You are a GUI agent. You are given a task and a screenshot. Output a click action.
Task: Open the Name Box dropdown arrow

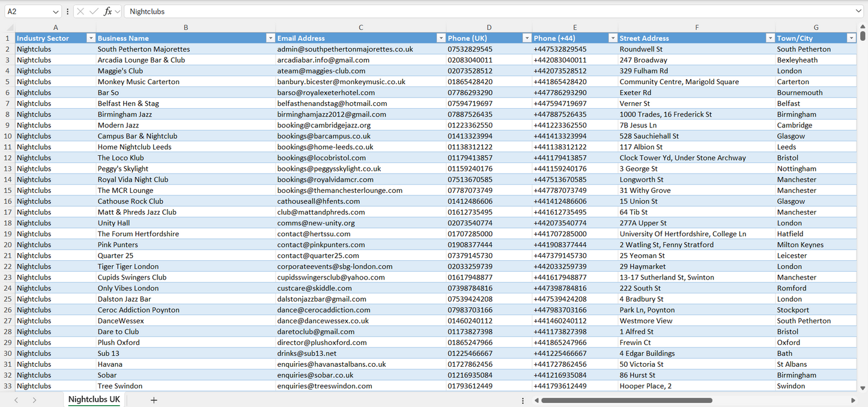[x=56, y=11]
